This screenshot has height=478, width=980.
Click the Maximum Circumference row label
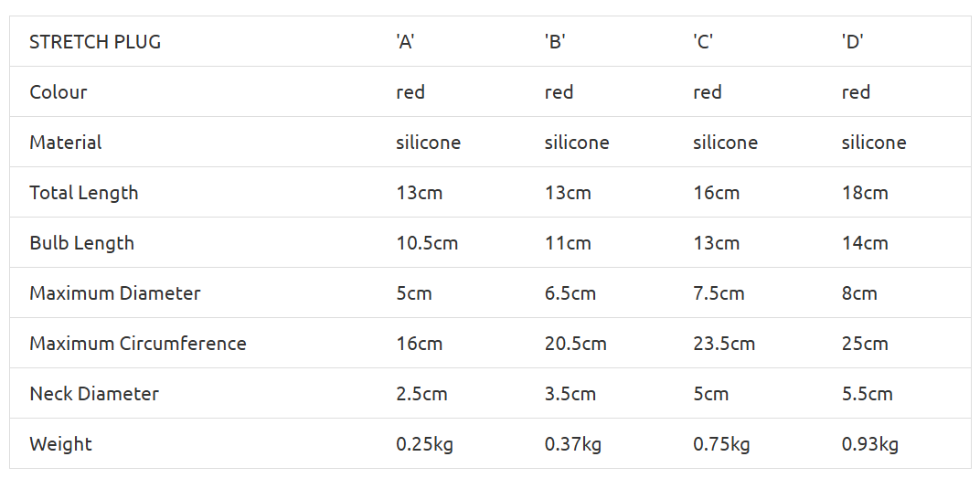pyautogui.click(x=138, y=344)
